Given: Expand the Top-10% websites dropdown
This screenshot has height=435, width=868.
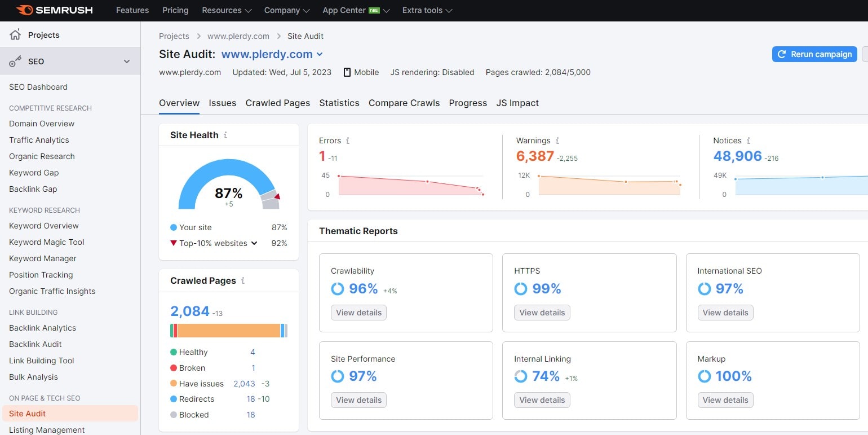Looking at the screenshot, I should tap(254, 243).
